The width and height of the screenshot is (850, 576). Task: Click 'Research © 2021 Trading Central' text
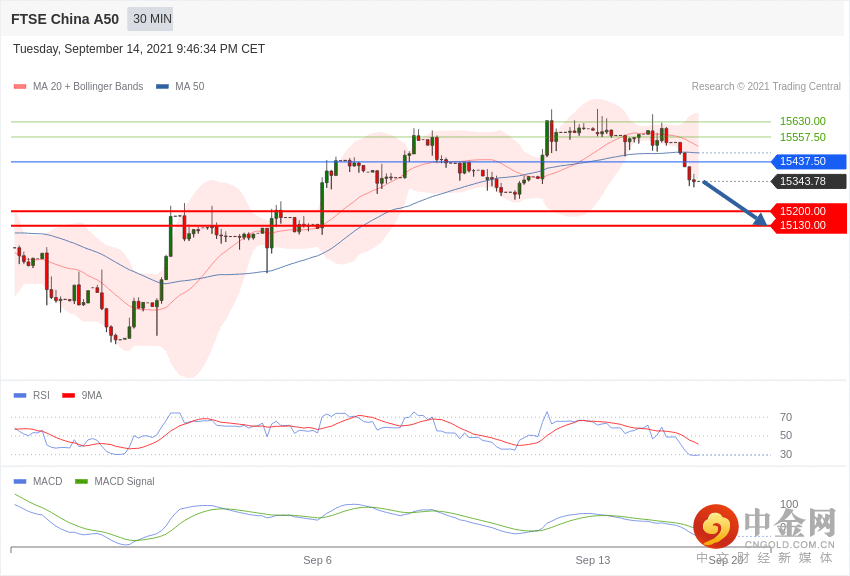766,86
